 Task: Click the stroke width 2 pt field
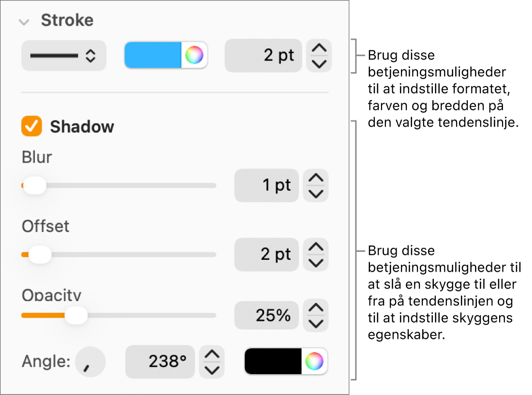pyautogui.click(x=263, y=56)
